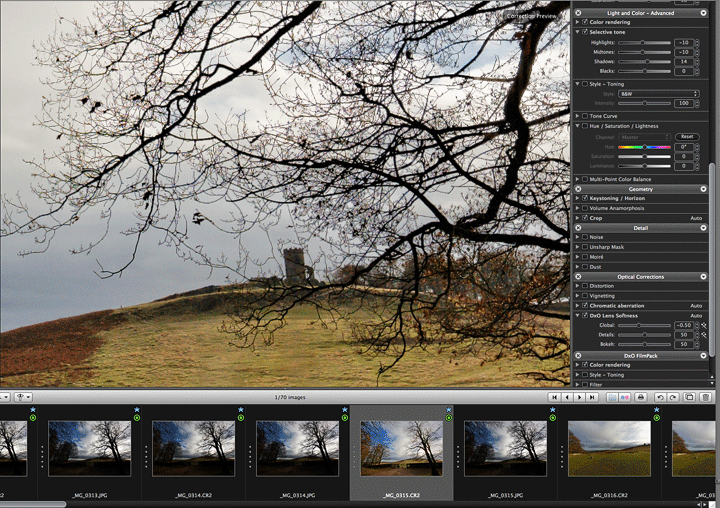The image size is (720, 508).
Task: Click the 1/70 images counter text
Action: pyautogui.click(x=290, y=397)
